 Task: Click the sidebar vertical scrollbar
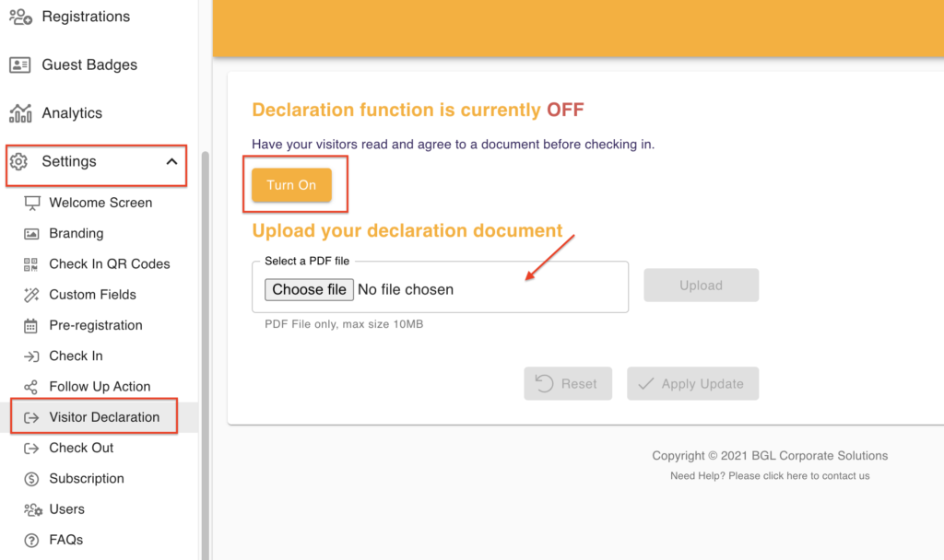(205, 350)
